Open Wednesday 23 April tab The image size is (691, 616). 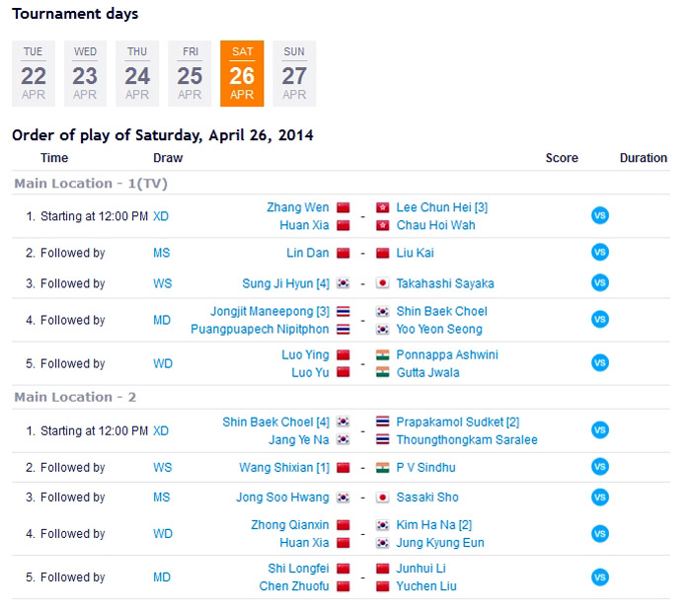click(85, 74)
